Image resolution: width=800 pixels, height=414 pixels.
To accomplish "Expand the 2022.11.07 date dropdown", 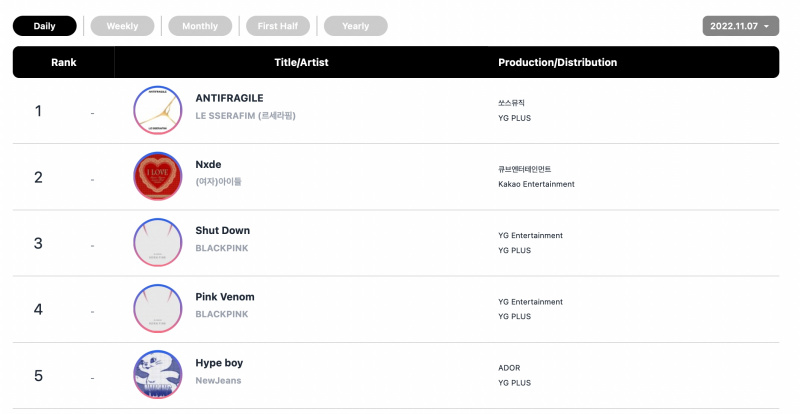I will [x=740, y=26].
